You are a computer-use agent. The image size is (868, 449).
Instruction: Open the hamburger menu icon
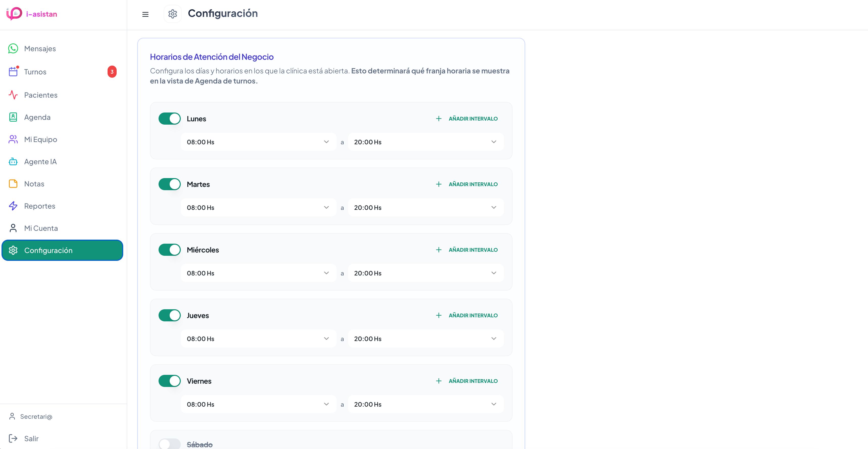(145, 14)
